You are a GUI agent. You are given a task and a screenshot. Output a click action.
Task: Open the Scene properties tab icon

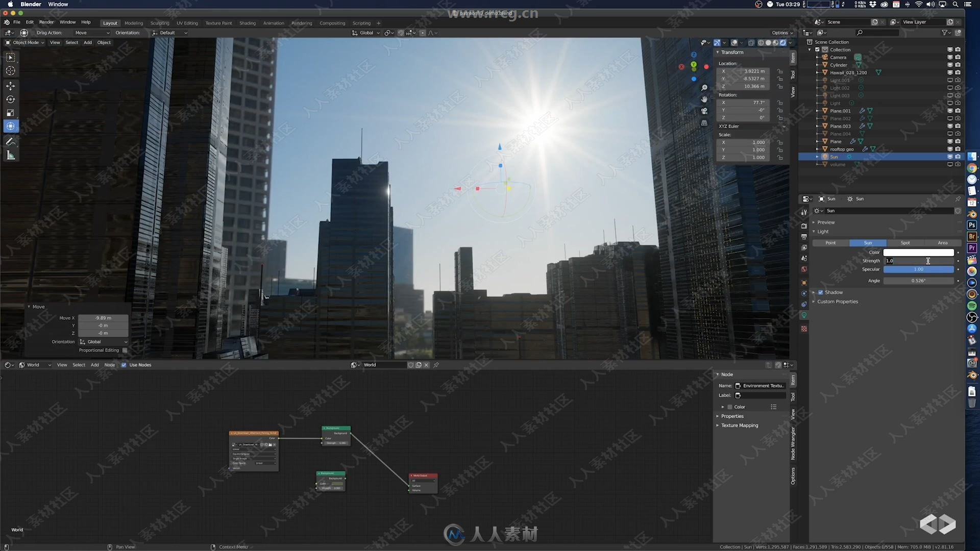click(x=804, y=258)
